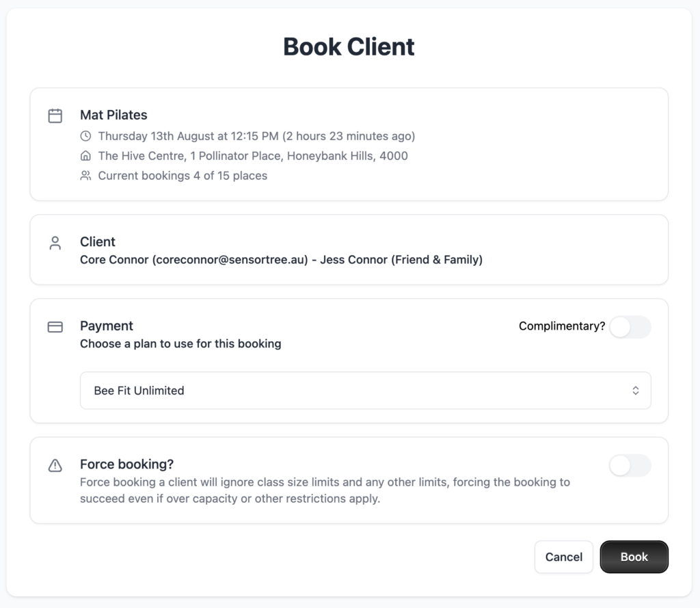700x608 pixels.
Task: Click the Force booking? heading
Action: tap(126, 464)
